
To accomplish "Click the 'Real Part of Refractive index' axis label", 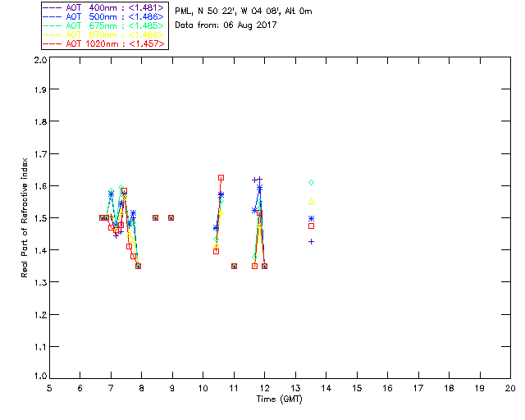I will tap(24, 217).
